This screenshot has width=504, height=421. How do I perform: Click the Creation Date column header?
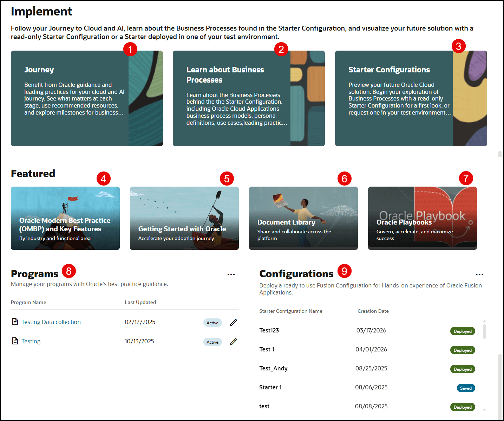point(373,311)
